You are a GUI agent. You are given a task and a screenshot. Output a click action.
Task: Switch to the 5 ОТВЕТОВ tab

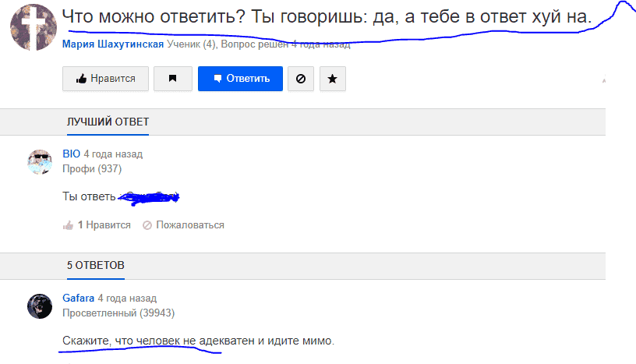point(95,266)
